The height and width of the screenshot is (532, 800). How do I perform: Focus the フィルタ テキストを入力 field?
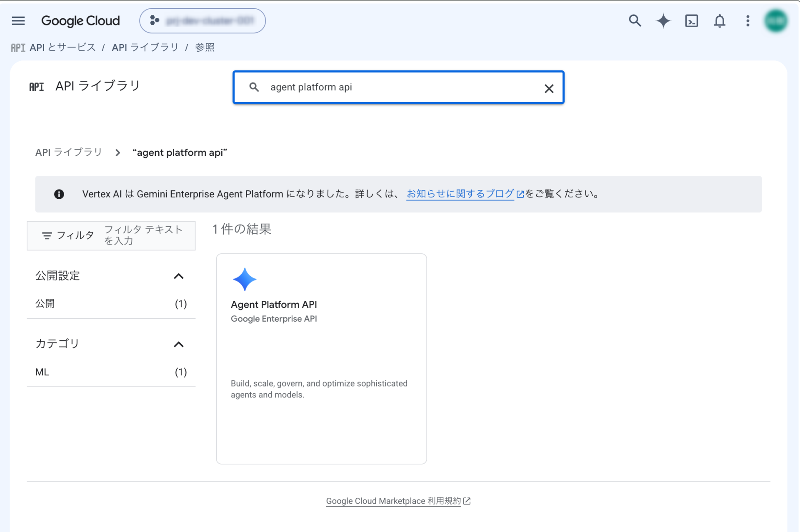pyautogui.click(x=144, y=235)
